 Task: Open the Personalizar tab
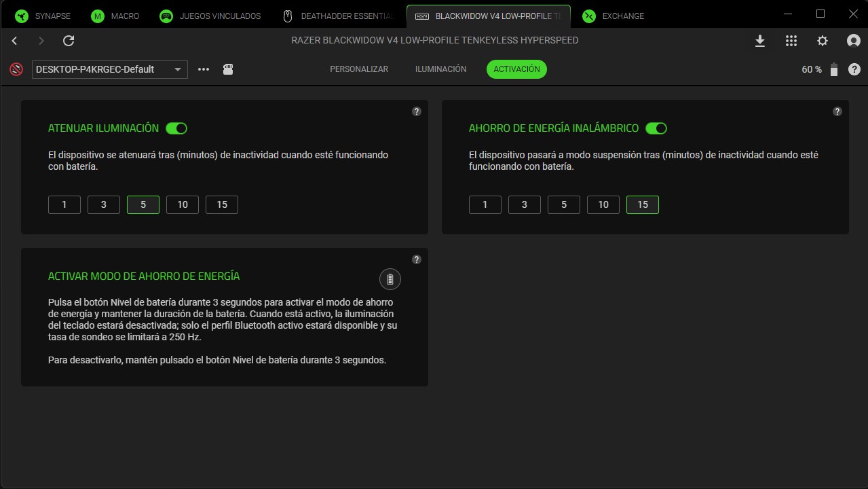point(359,69)
